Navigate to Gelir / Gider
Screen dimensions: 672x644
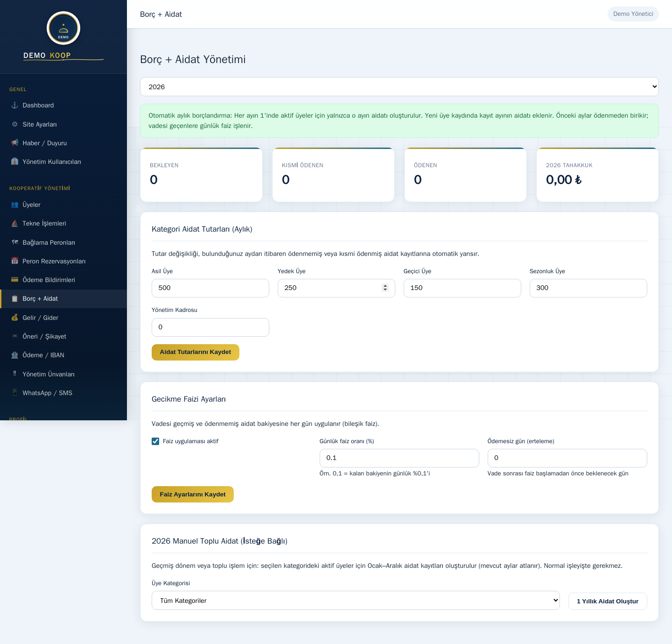click(63, 318)
